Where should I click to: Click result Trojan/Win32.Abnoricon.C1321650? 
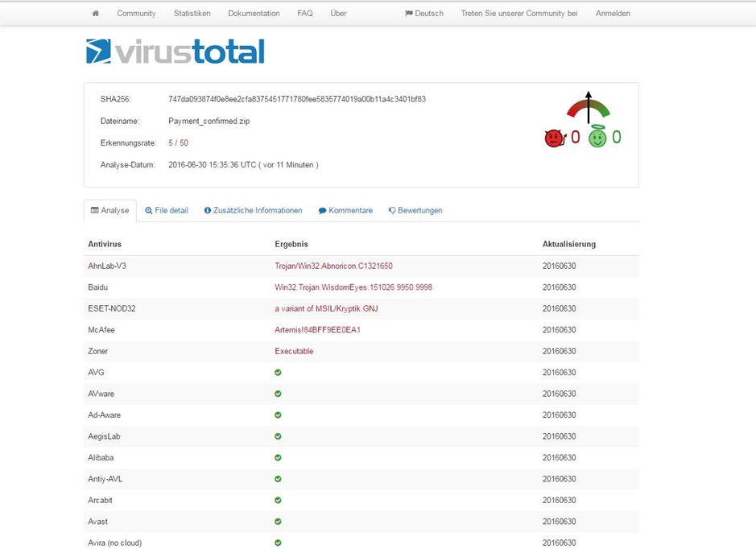(x=333, y=266)
